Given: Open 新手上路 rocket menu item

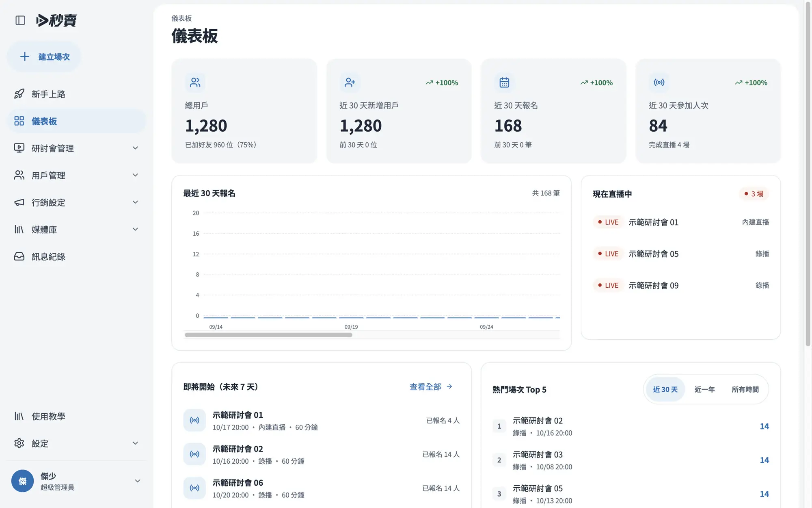Looking at the screenshot, I should [x=76, y=94].
